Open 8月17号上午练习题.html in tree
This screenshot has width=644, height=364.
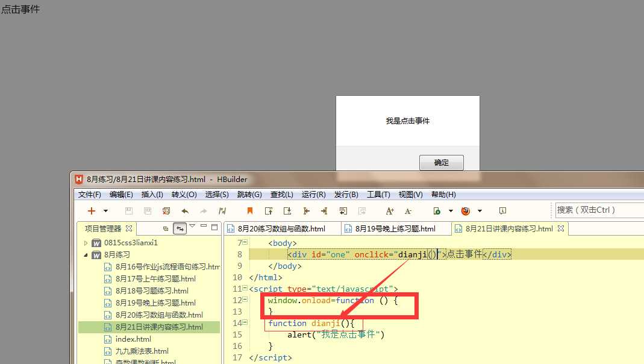(155, 278)
